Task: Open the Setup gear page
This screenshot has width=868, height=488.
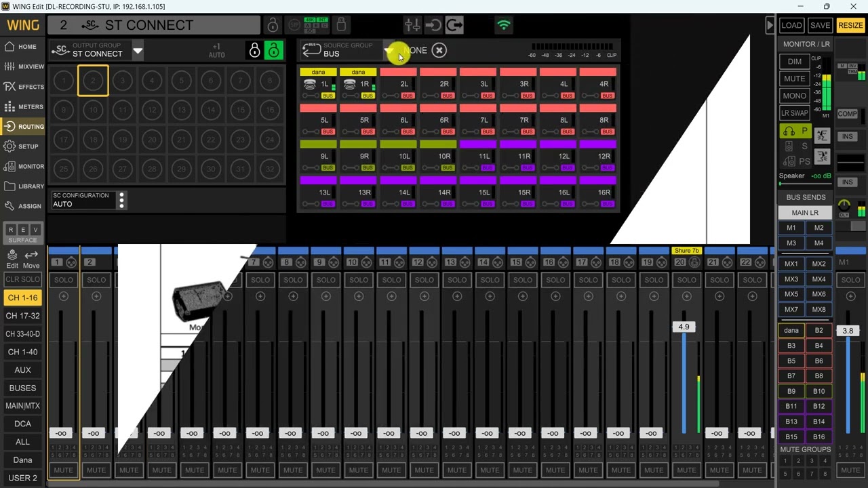Action: pyautogui.click(x=22, y=146)
